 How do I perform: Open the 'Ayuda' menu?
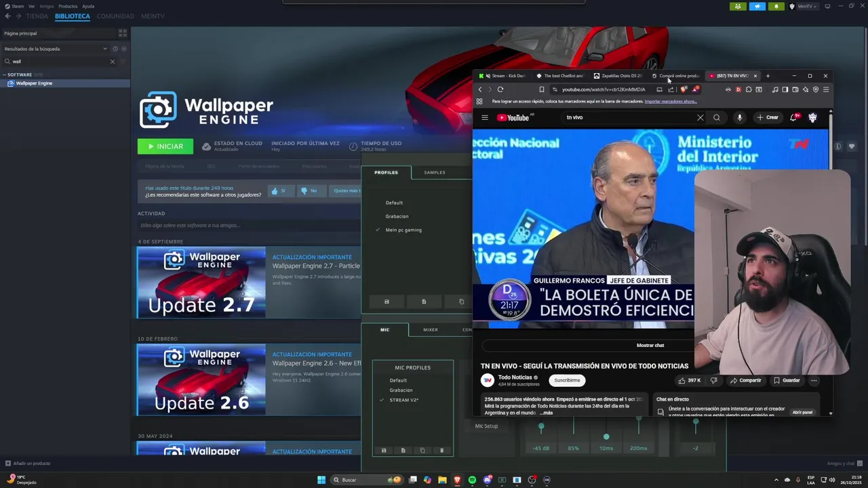click(x=88, y=6)
